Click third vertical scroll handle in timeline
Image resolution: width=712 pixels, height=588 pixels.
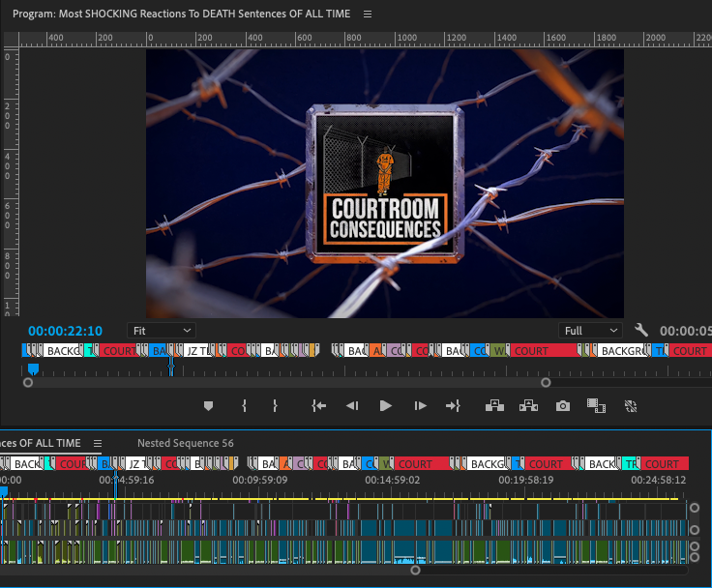click(x=695, y=546)
